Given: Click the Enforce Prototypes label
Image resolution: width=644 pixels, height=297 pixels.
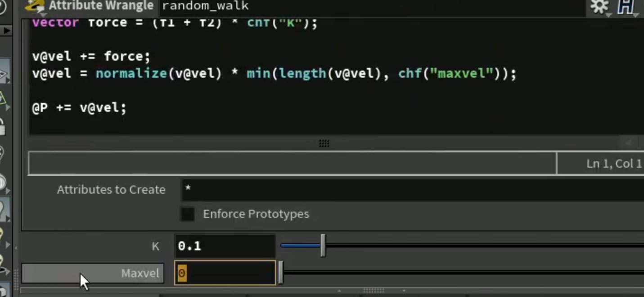Looking at the screenshot, I should pyautogui.click(x=256, y=214).
